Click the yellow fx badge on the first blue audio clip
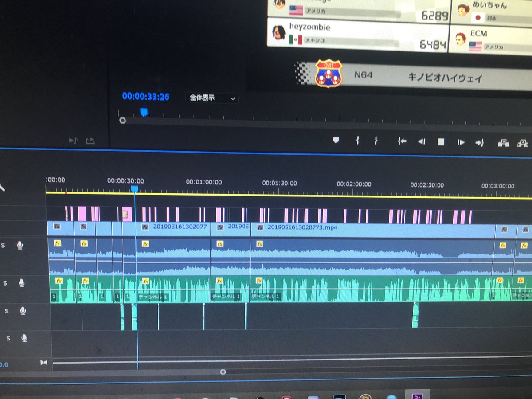 pos(57,243)
